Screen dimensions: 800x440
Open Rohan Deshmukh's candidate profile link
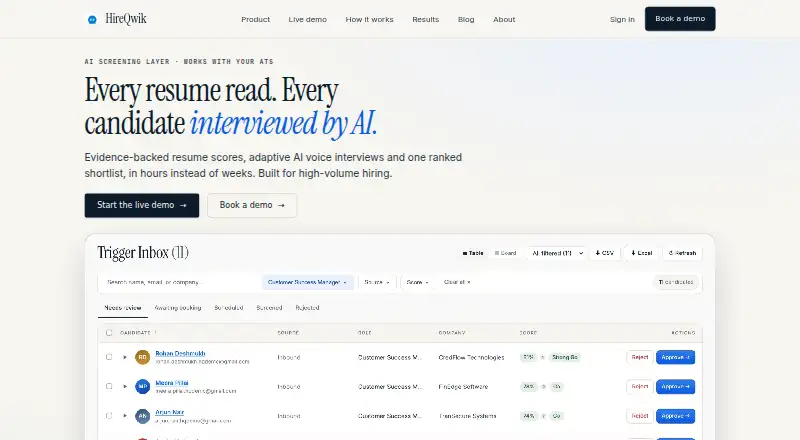180,353
